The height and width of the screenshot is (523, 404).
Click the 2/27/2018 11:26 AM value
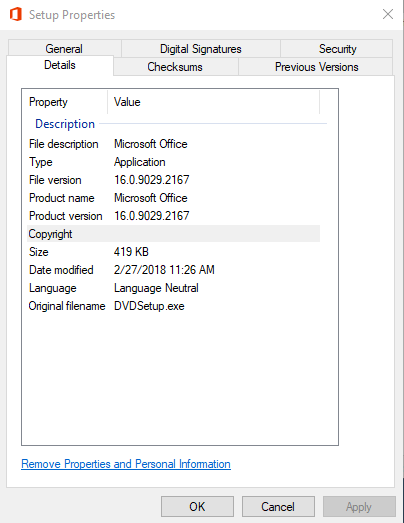164,270
